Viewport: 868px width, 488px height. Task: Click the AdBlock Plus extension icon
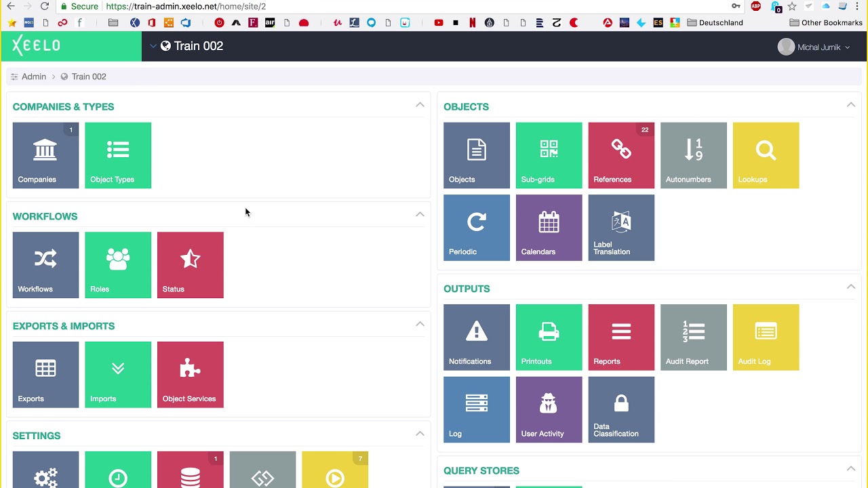point(756,6)
